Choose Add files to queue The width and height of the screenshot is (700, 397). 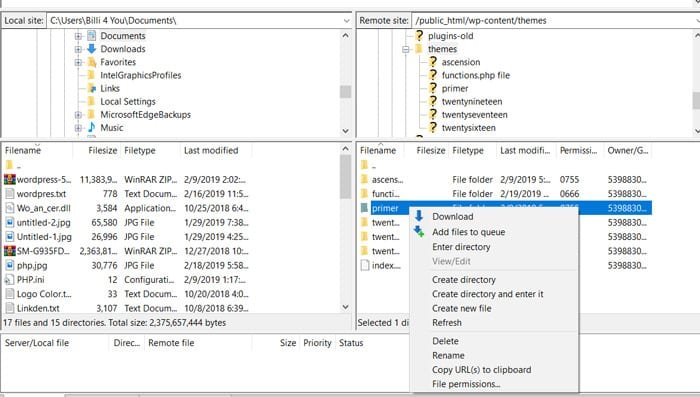click(468, 232)
